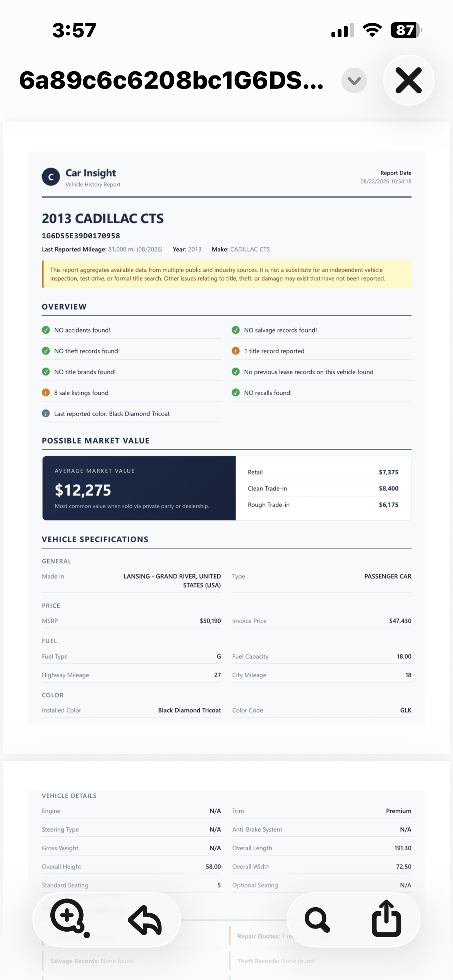453x980 pixels.
Task: Tap the average market value $12,275
Action: click(83, 490)
